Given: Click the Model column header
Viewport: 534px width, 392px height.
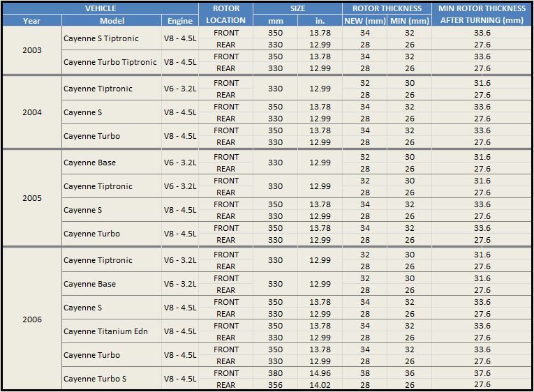Looking at the screenshot, I should coord(112,20).
